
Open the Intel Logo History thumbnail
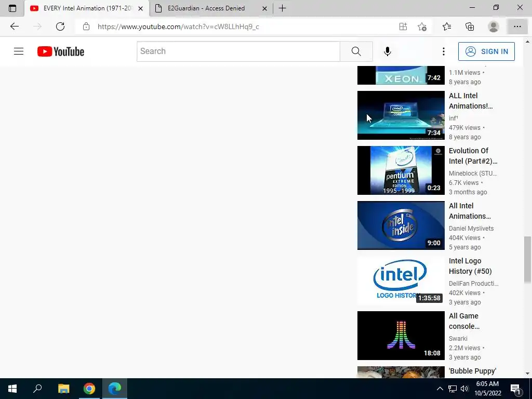tap(401, 280)
